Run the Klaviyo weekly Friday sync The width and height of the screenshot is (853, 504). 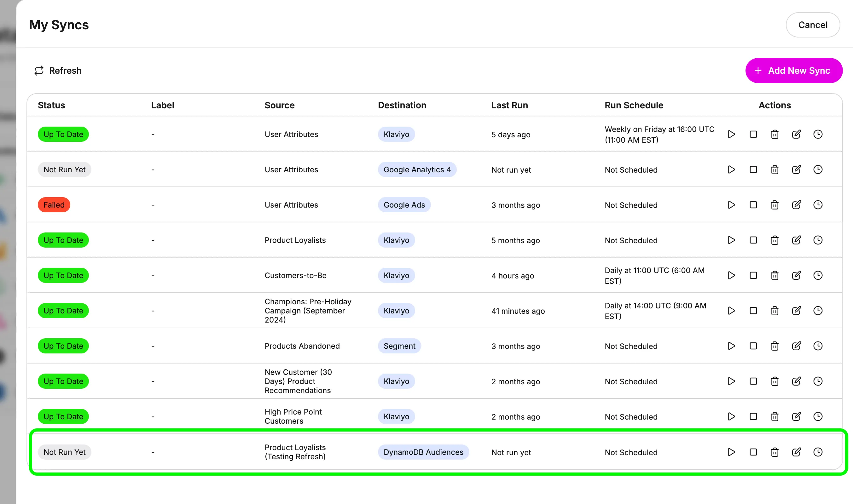(731, 134)
